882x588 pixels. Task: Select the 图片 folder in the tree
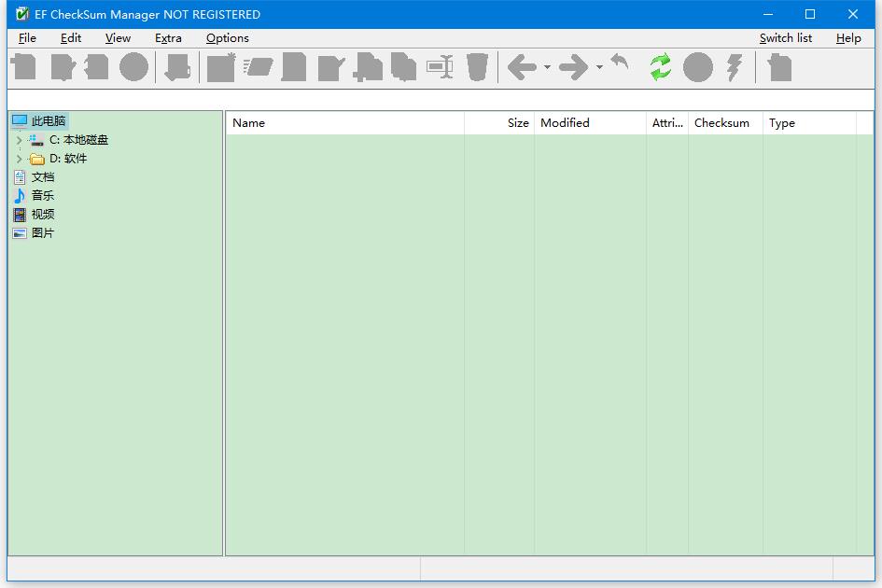(x=43, y=233)
